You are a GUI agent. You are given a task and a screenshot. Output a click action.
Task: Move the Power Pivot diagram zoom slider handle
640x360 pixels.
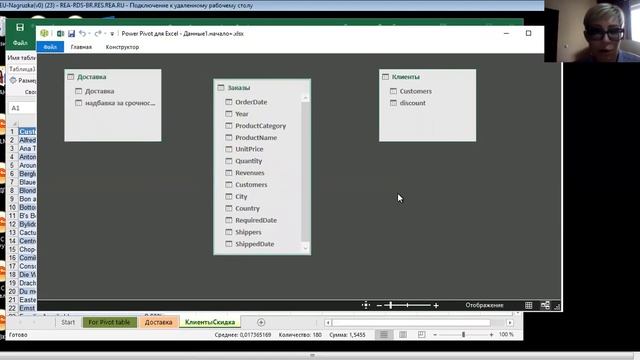pos(391,305)
